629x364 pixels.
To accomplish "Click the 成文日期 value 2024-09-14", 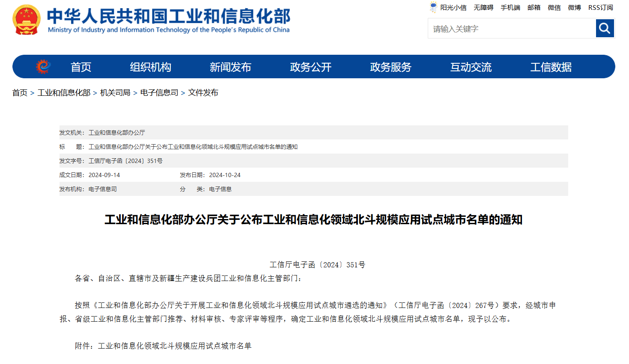I will tap(104, 175).
